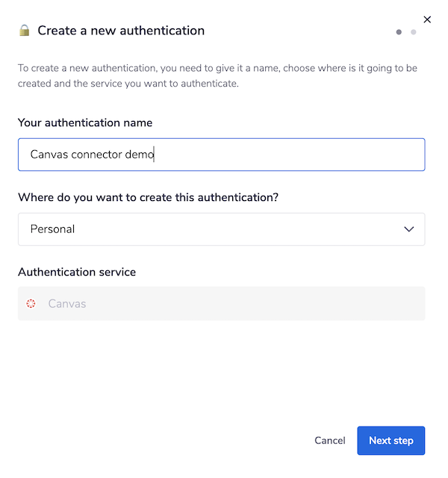Viewport: 448px width, 478px height.
Task: Click the greyed-out Canvas service name text
Action: click(67, 304)
